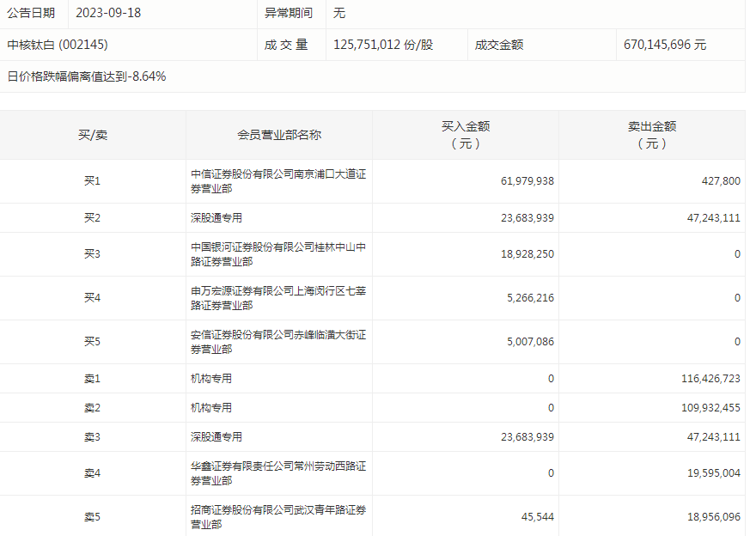Select sell amount 116,426,723
This screenshot has width=756, height=536.
coord(710,379)
